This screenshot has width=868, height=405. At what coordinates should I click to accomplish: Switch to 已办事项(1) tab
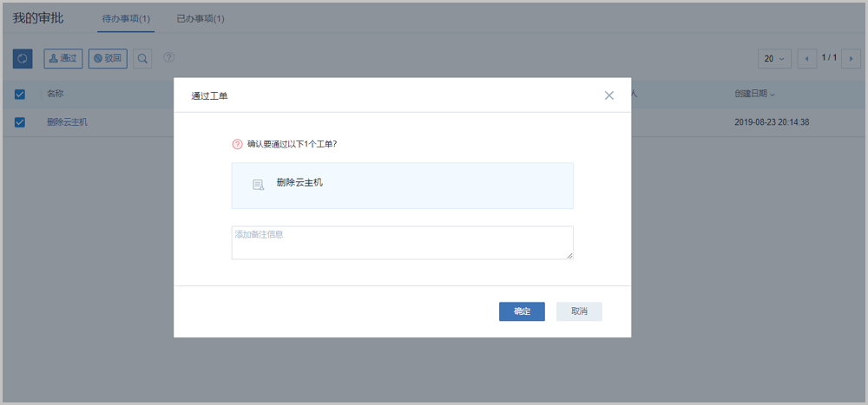[x=200, y=18]
